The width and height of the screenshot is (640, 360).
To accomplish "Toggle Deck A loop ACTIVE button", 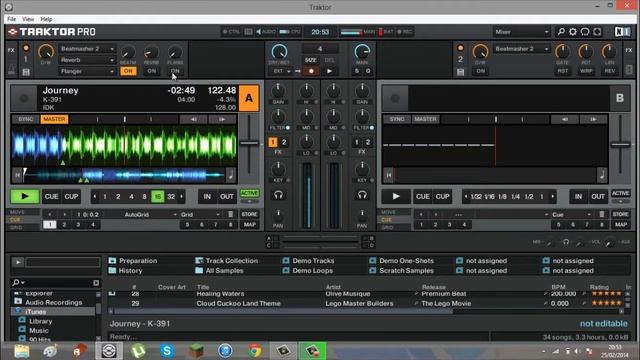I will pyautogui.click(x=249, y=193).
